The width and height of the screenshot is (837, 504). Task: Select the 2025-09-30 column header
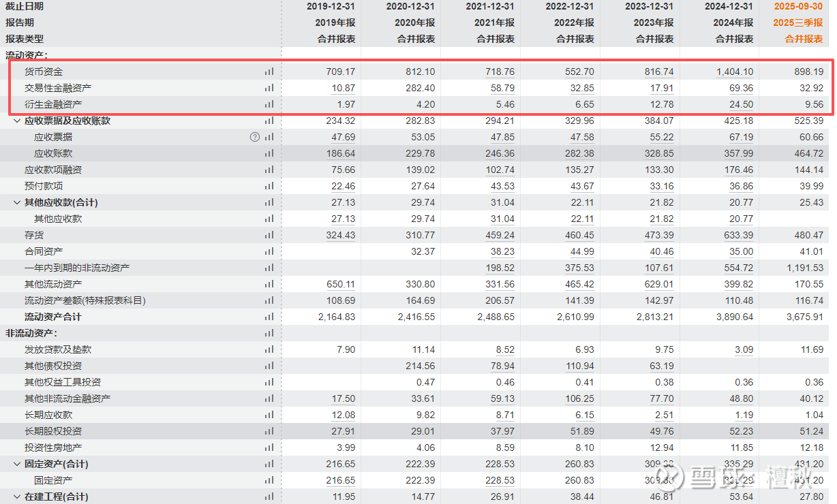click(x=798, y=6)
